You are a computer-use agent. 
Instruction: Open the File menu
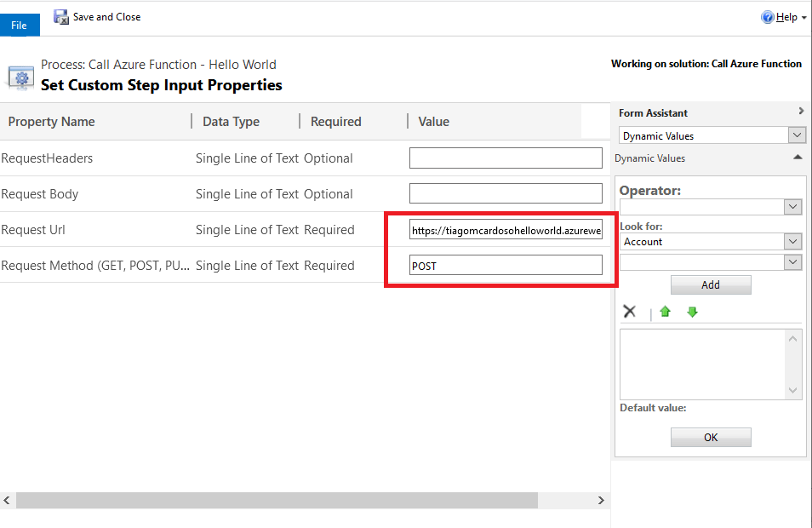19,26
